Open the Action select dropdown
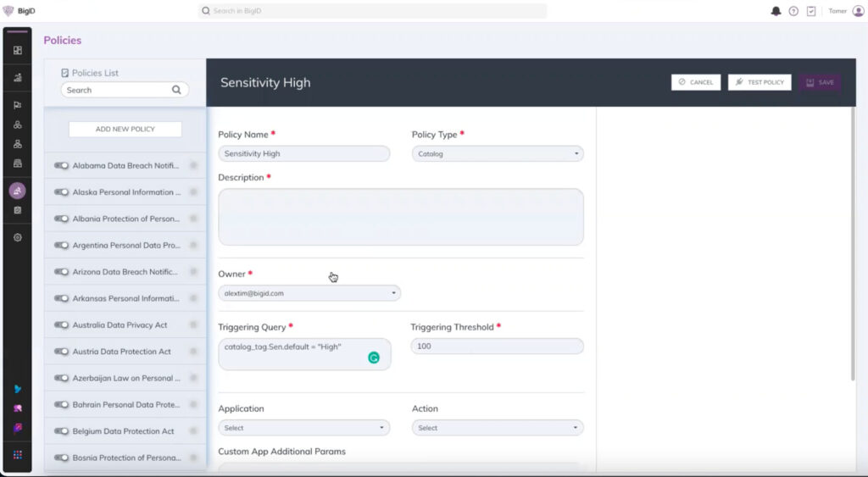 [498, 428]
